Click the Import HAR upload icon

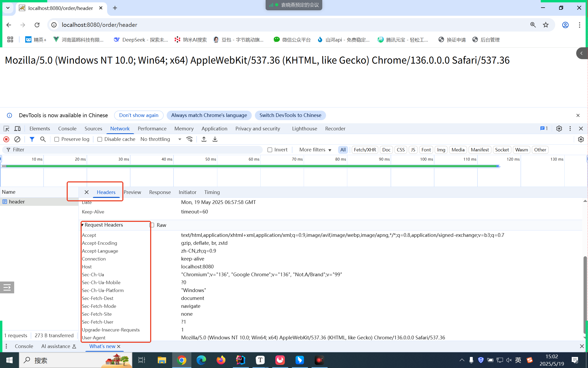pyautogui.click(x=204, y=139)
